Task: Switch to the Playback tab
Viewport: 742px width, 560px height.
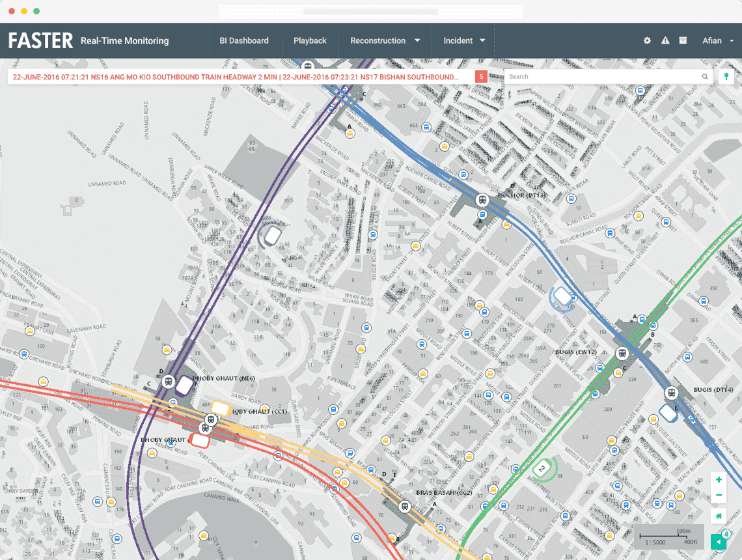Action: click(310, 40)
